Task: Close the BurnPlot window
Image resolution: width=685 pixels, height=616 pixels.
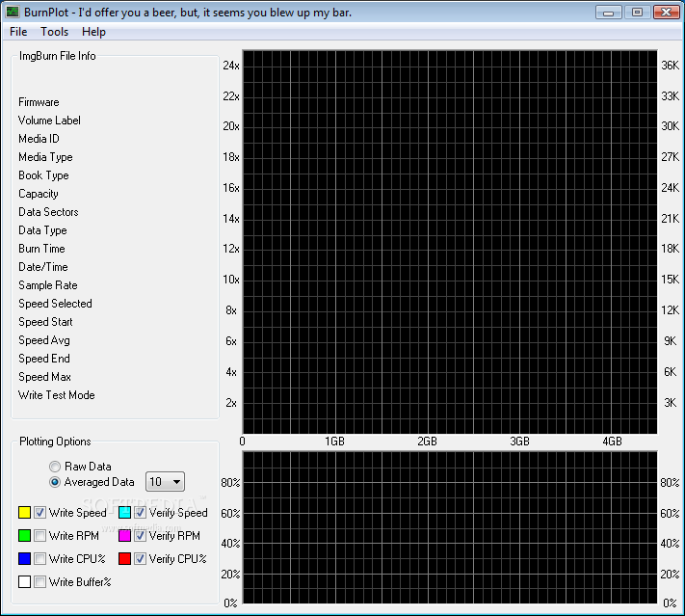Action: click(x=666, y=13)
